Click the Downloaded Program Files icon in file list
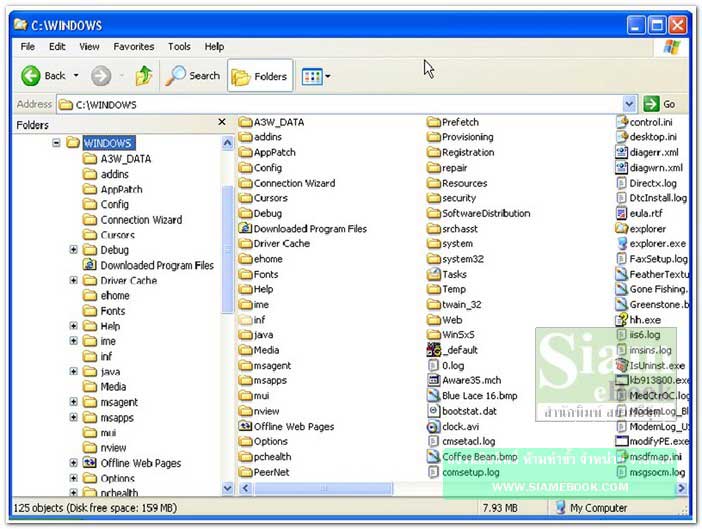This screenshot has height=529, width=702. [x=245, y=228]
